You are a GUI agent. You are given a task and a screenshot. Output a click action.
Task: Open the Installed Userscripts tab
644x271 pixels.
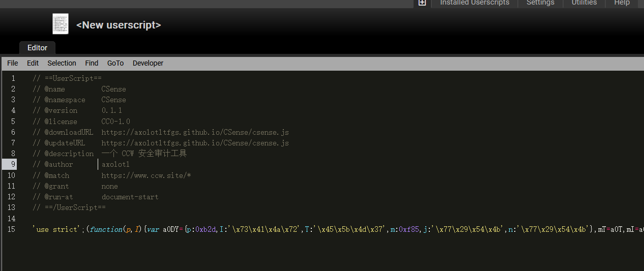[475, 3]
